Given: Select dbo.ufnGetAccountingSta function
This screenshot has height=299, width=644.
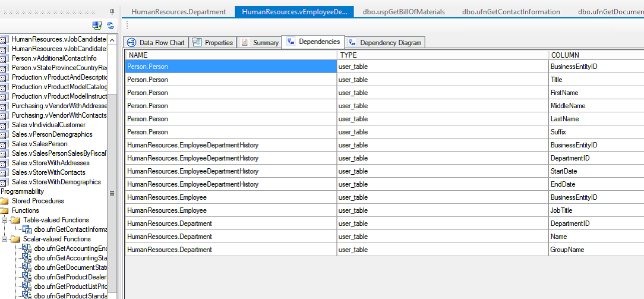Looking at the screenshot, I should 71,258.
